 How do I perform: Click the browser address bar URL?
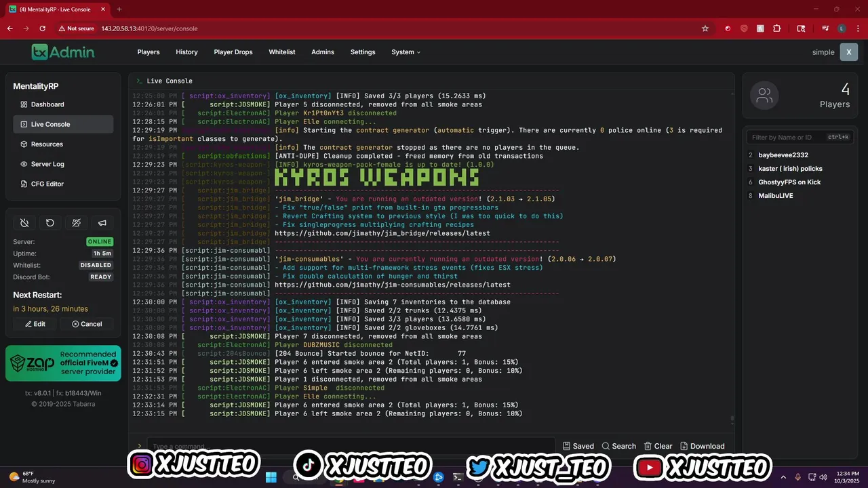[x=149, y=28]
